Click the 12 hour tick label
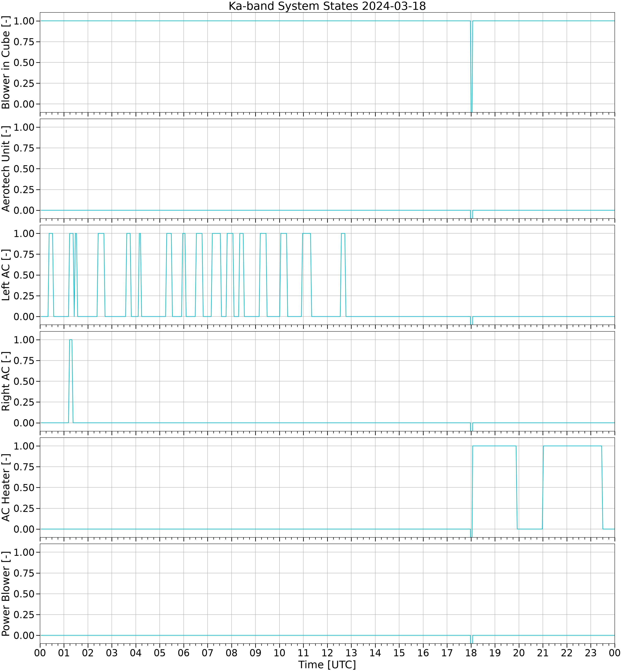Image resolution: width=622 pixels, height=672 pixels. click(327, 653)
